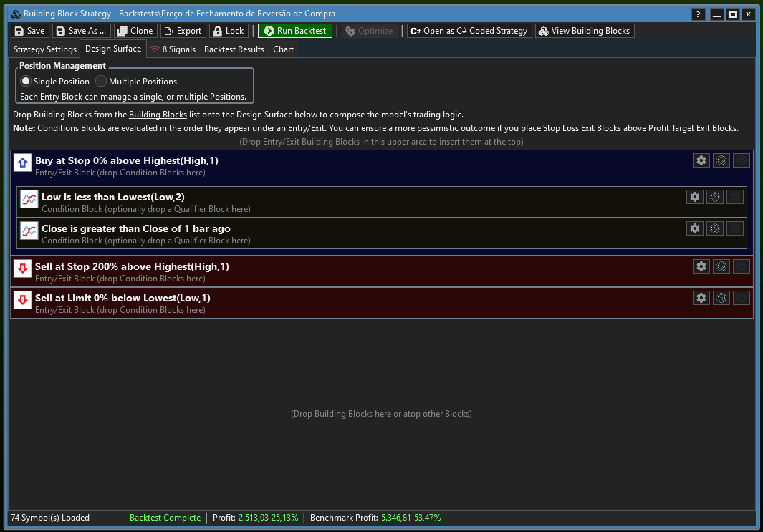Select Multiple Positions radio option
The image size is (763, 532).
click(136, 81)
